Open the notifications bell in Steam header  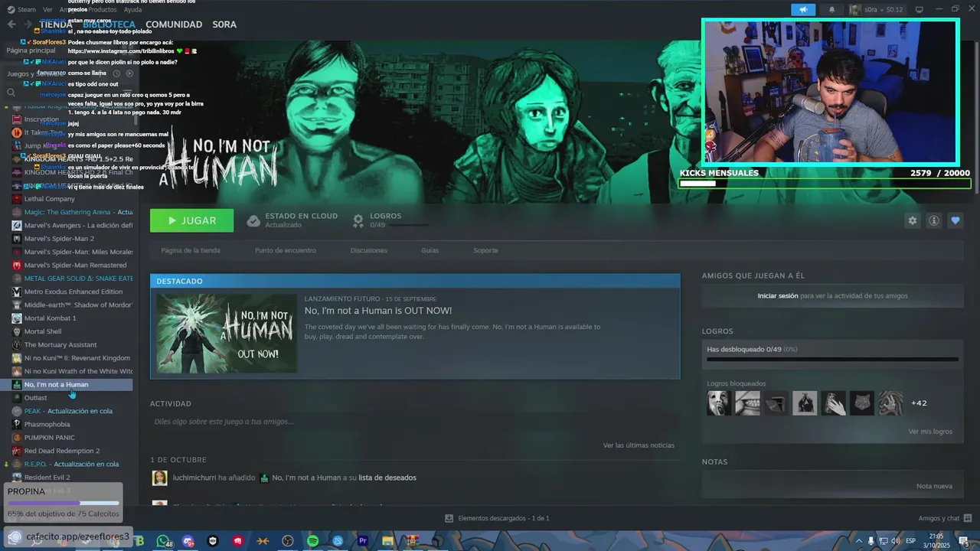(x=831, y=10)
